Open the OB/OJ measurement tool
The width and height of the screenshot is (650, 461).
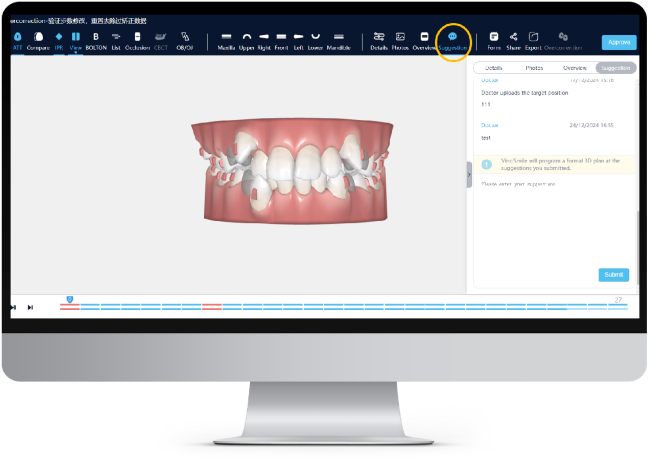pos(185,39)
